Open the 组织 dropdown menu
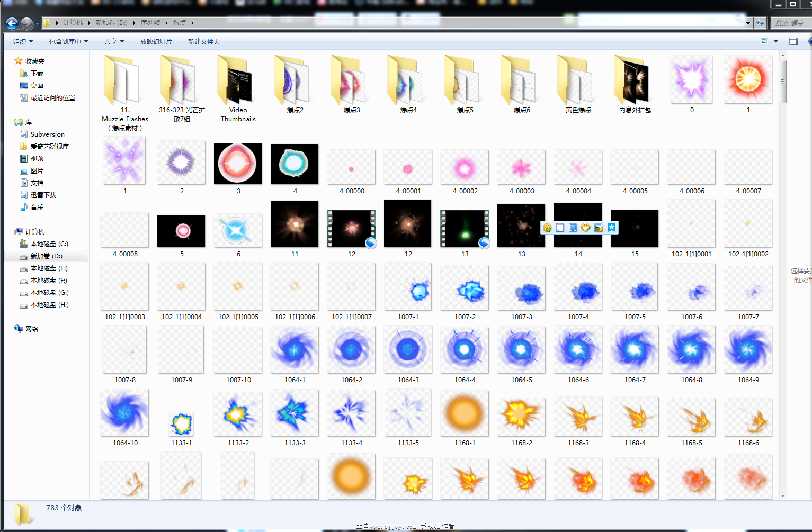 coord(23,42)
